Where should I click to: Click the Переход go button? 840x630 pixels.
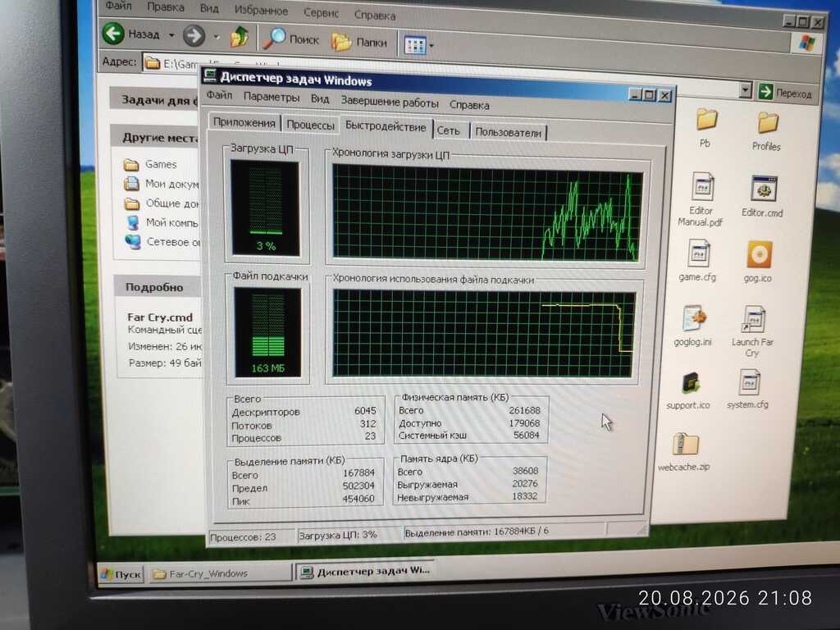tap(785, 92)
